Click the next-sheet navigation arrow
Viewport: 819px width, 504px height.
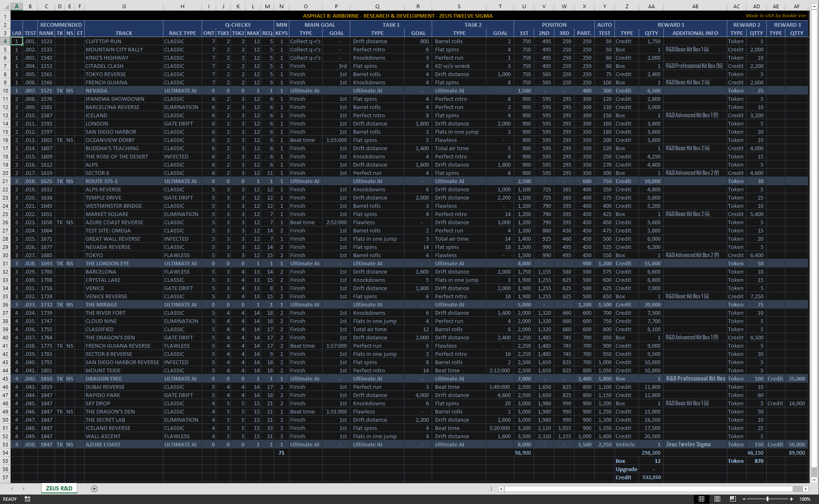pos(24,489)
